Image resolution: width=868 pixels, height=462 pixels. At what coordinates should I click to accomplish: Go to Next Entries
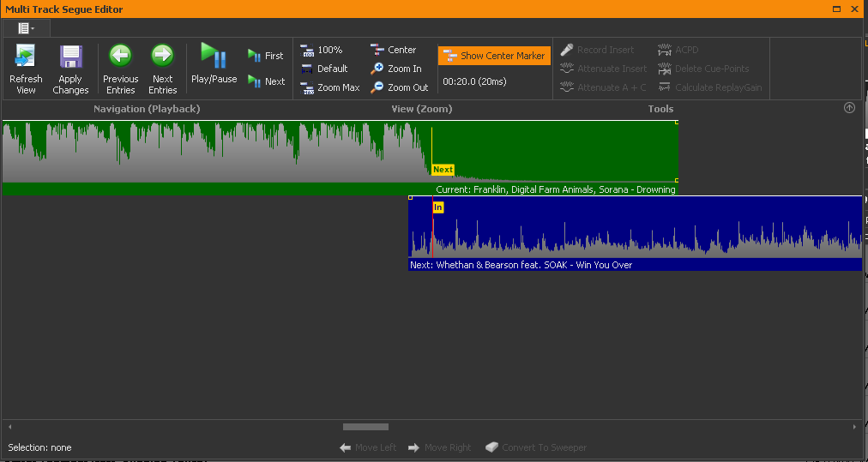point(162,57)
